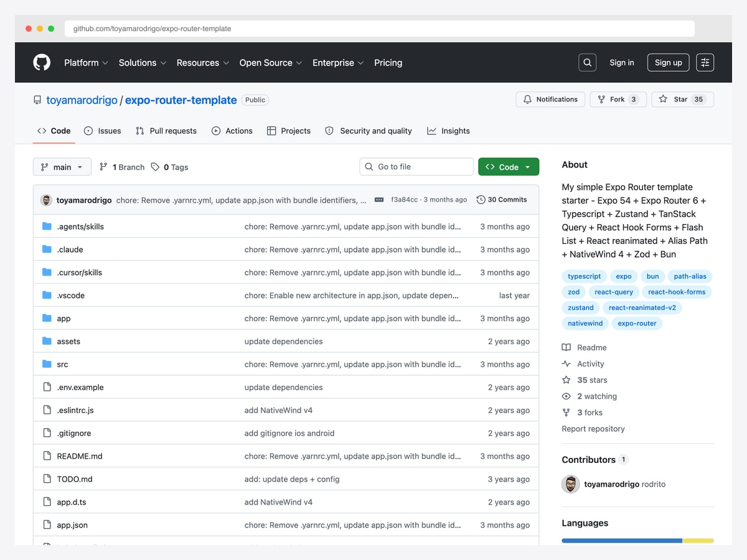This screenshot has width=747, height=560.
Task: Open the expo-router-template repository link
Action: 181,100
